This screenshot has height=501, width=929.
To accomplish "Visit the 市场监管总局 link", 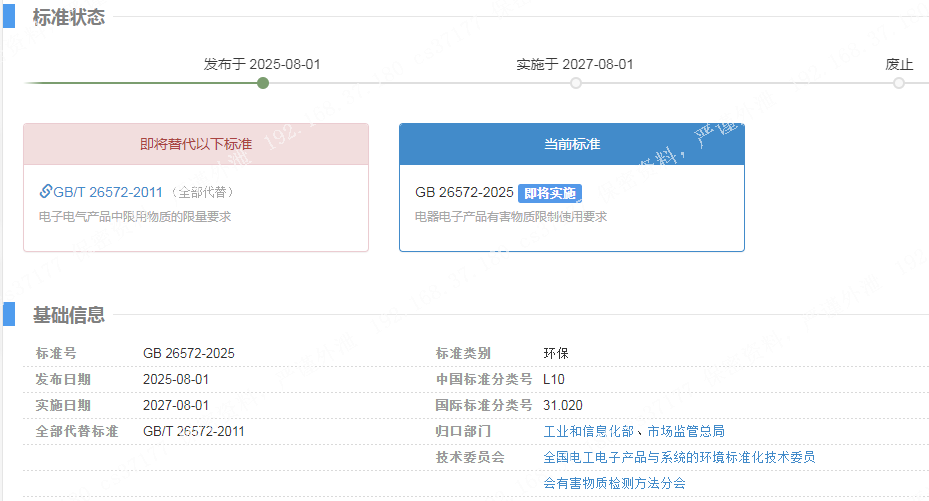I will pos(686,431).
